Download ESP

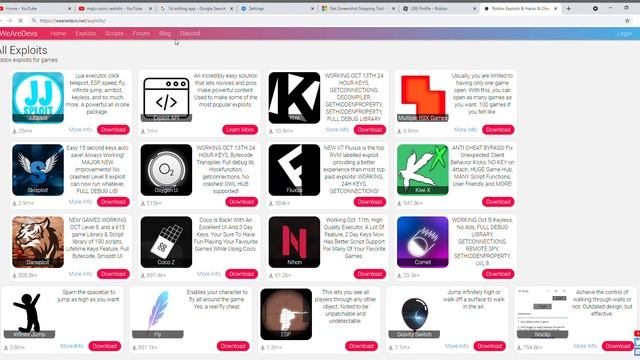click(x=361, y=346)
